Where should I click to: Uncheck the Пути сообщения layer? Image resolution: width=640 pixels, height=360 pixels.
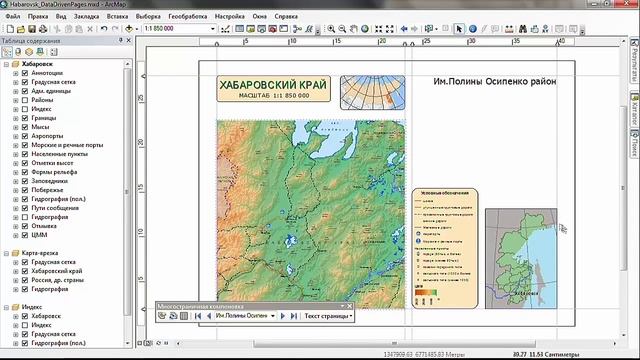click(25, 208)
